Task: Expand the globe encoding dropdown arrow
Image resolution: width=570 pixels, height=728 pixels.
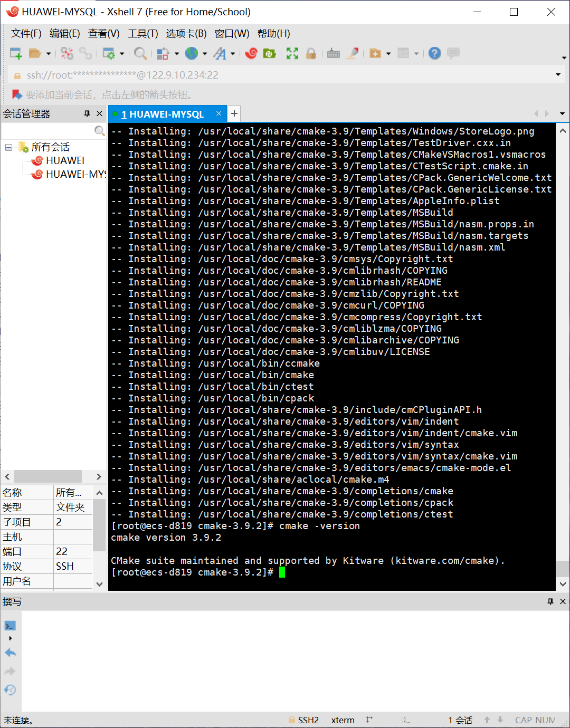Action: (205, 53)
